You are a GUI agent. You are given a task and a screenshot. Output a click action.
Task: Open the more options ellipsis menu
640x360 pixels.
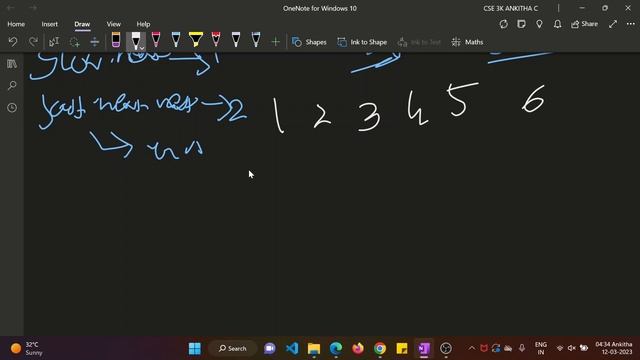[631, 24]
